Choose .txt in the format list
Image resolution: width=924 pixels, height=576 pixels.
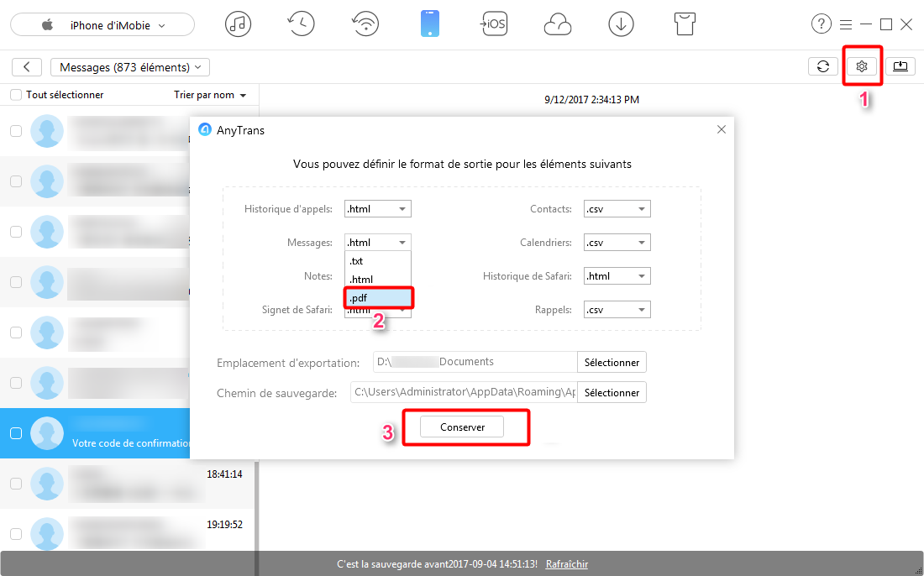tap(378, 261)
